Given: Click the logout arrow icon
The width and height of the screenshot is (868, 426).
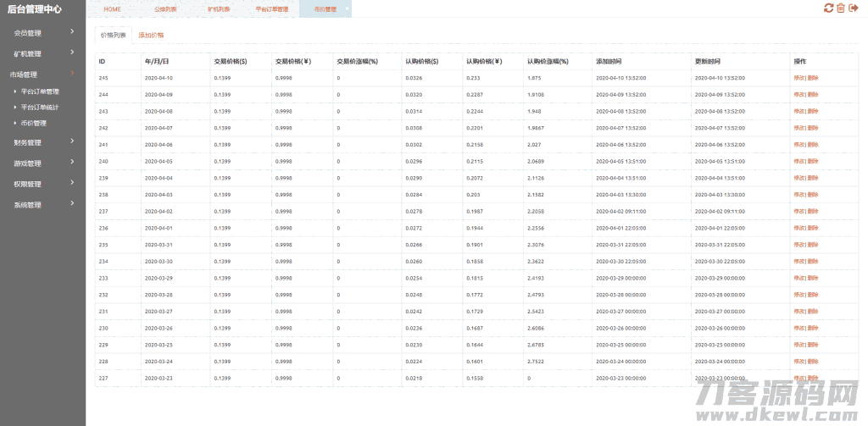Looking at the screenshot, I should point(853,8).
